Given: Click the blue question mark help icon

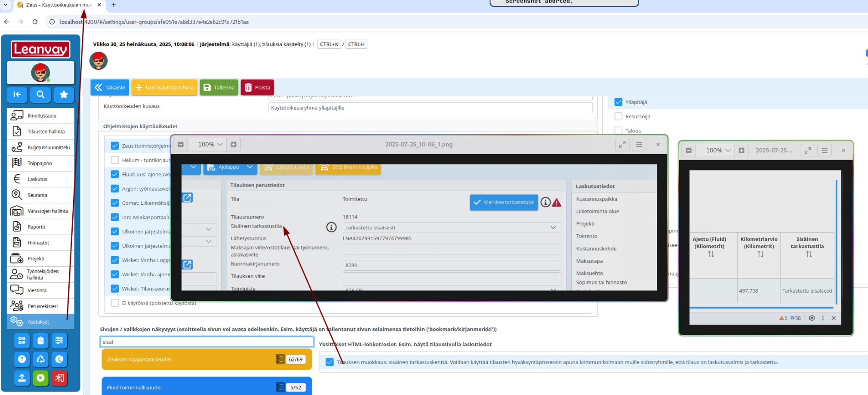Looking at the screenshot, I should [22, 359].
